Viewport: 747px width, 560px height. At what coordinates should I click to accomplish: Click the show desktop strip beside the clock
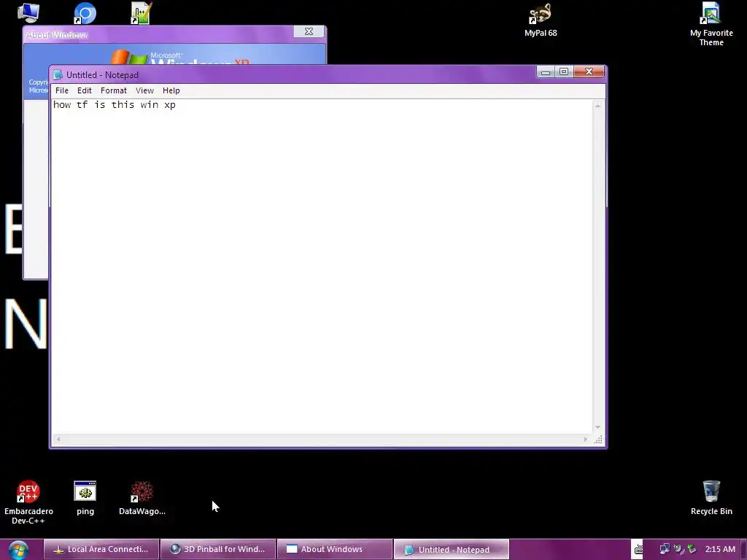743,550
